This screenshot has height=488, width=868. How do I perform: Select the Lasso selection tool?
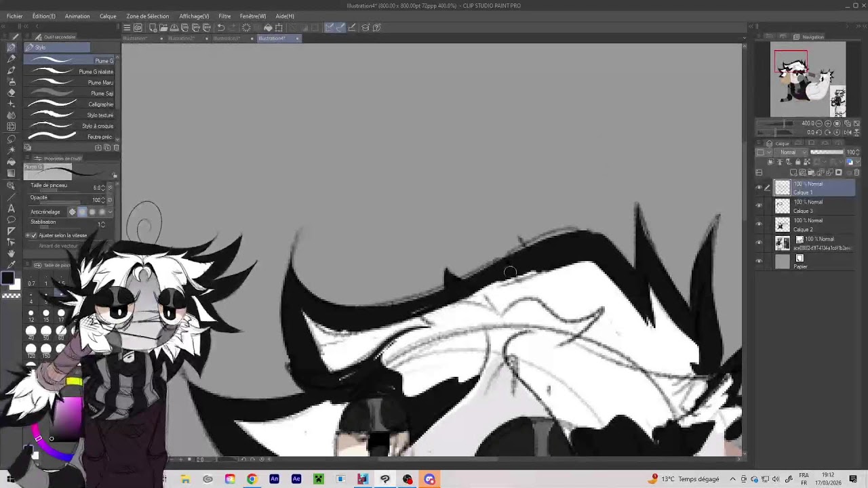coord(12,138)
